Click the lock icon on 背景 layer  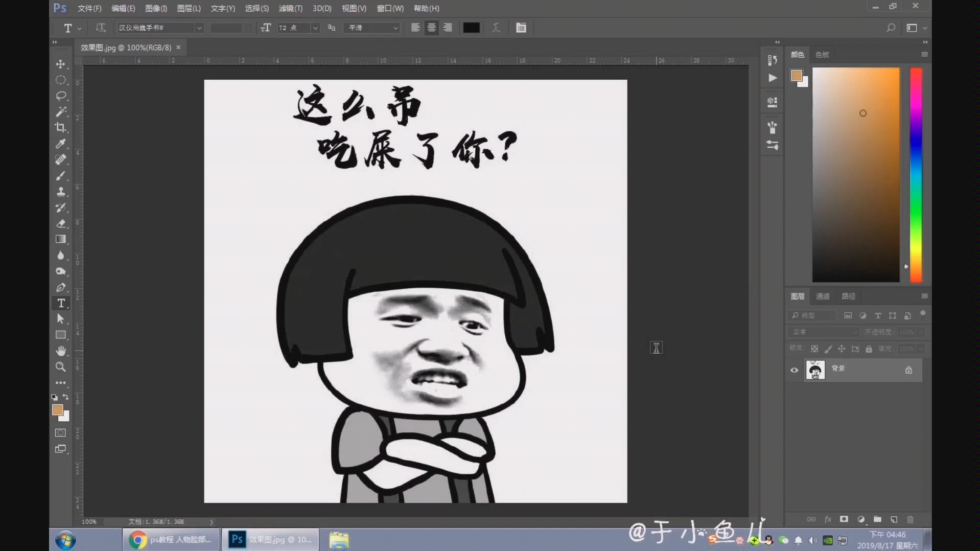[x=908, y=370]
